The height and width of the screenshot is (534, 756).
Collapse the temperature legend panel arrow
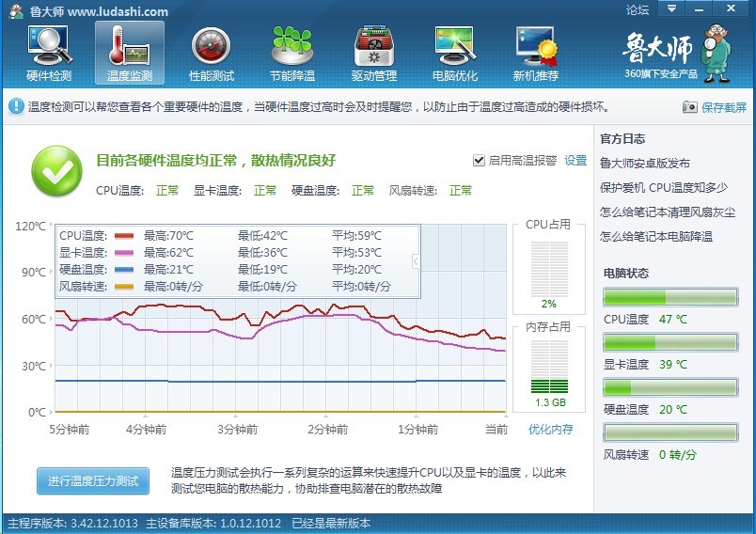pos(416,261)
